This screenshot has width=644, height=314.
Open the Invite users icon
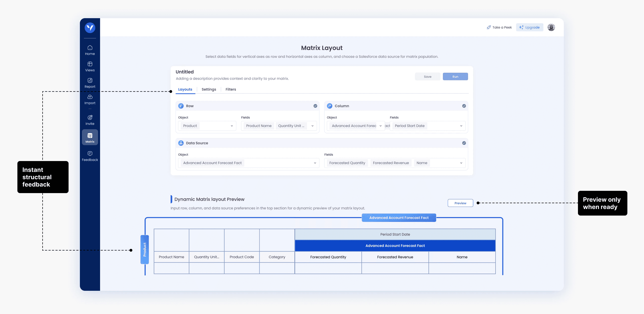90,118
